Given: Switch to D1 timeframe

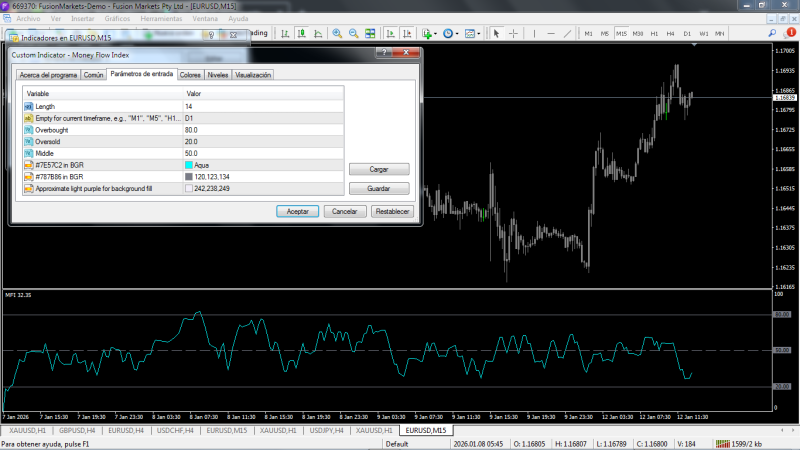Looking at the screenshot, I should 687,34.
